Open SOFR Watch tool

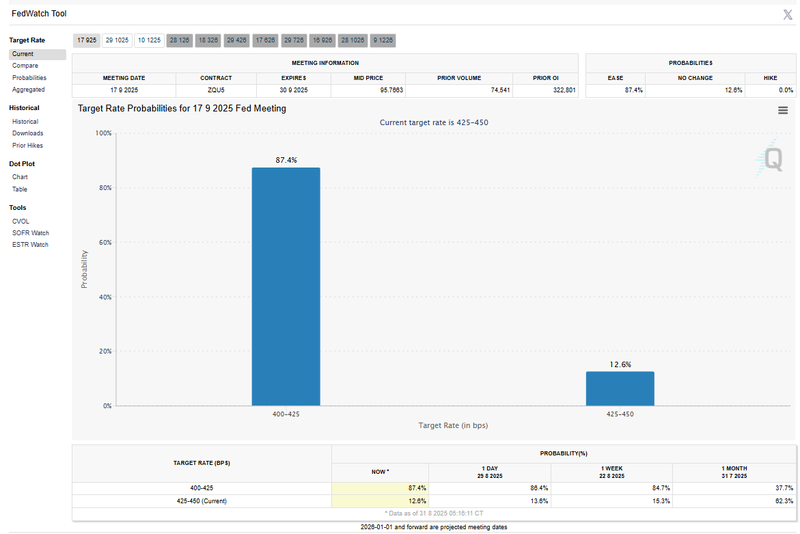coord(30,232)
